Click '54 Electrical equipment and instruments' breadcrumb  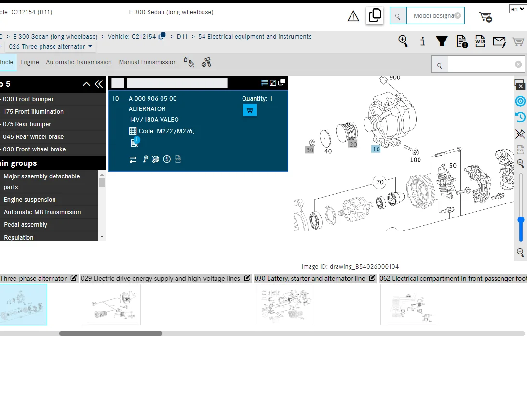tap(255, 37)
